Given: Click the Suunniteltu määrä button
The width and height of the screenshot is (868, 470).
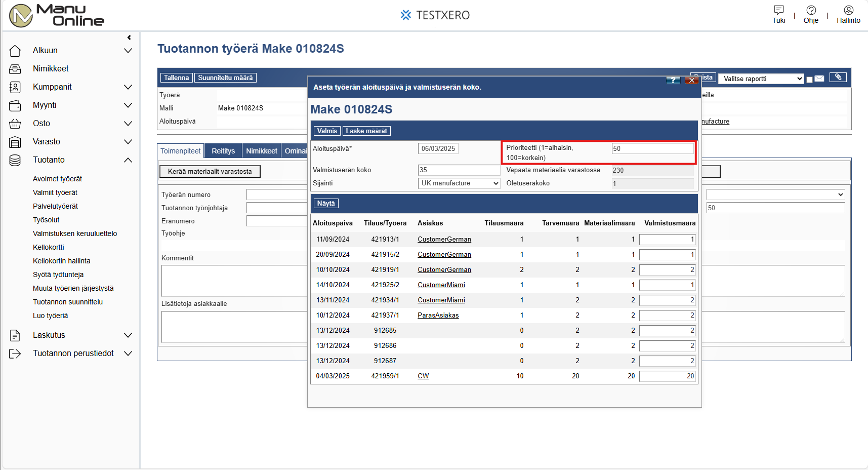Looking at the screenshot, I should (225, 77).
